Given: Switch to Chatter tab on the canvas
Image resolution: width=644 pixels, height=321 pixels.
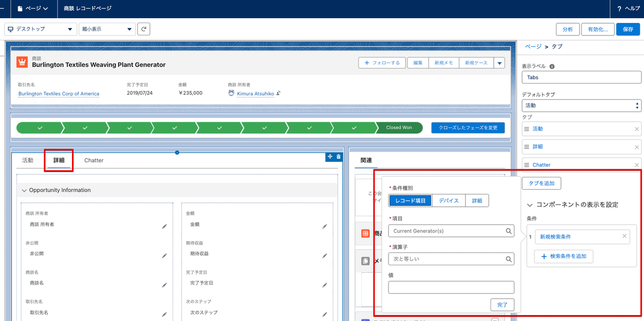Looking at the screenshot, I should coord(94,160).
